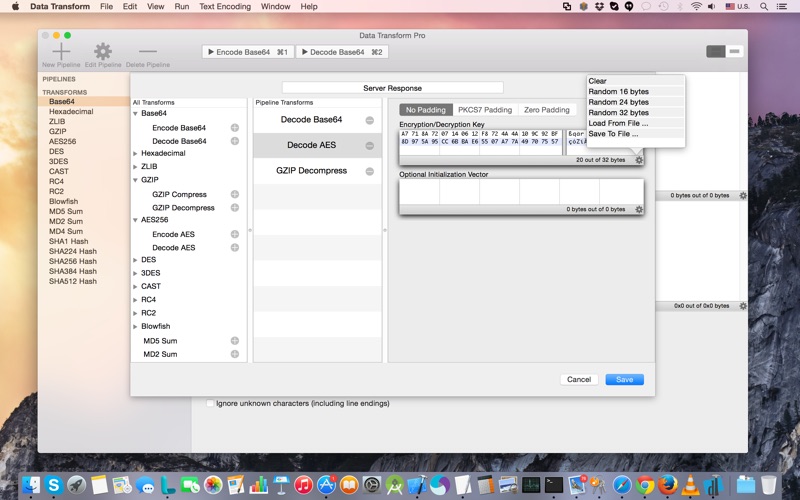
Task: Choose Load From File menu item
Action: 635,123
